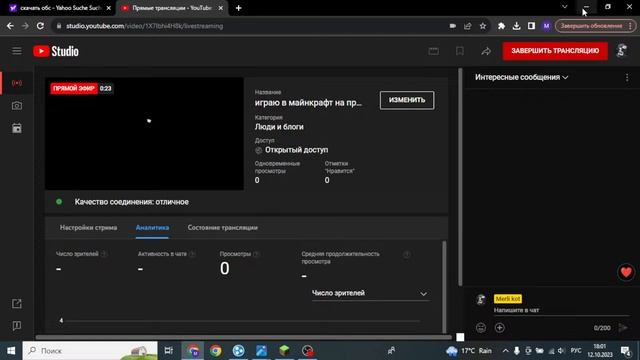Open the Windows Start menu
Image resolution: width=640 pixels, height=360 pixels.
pos(11,351)
